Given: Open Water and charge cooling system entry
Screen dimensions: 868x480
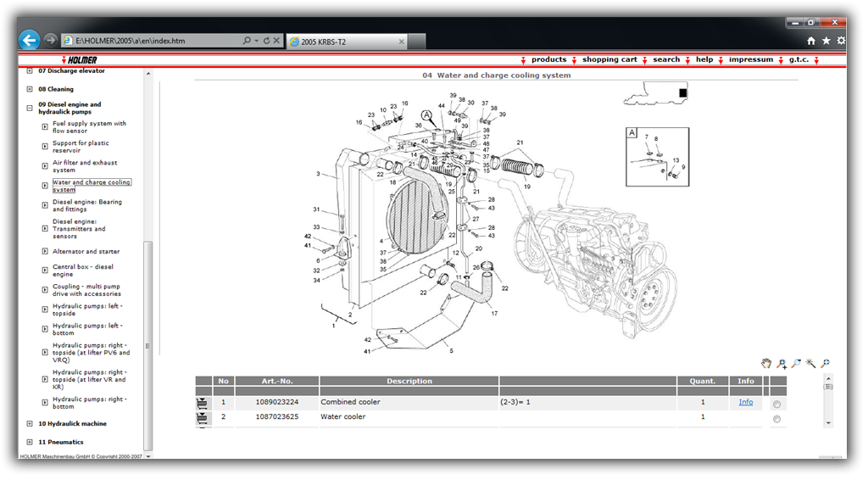Looking at the screenshot, I should 92,186.
